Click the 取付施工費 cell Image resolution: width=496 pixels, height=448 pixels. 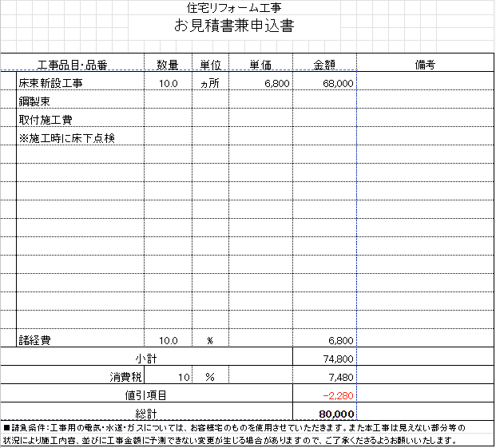[x=46, y=120]
